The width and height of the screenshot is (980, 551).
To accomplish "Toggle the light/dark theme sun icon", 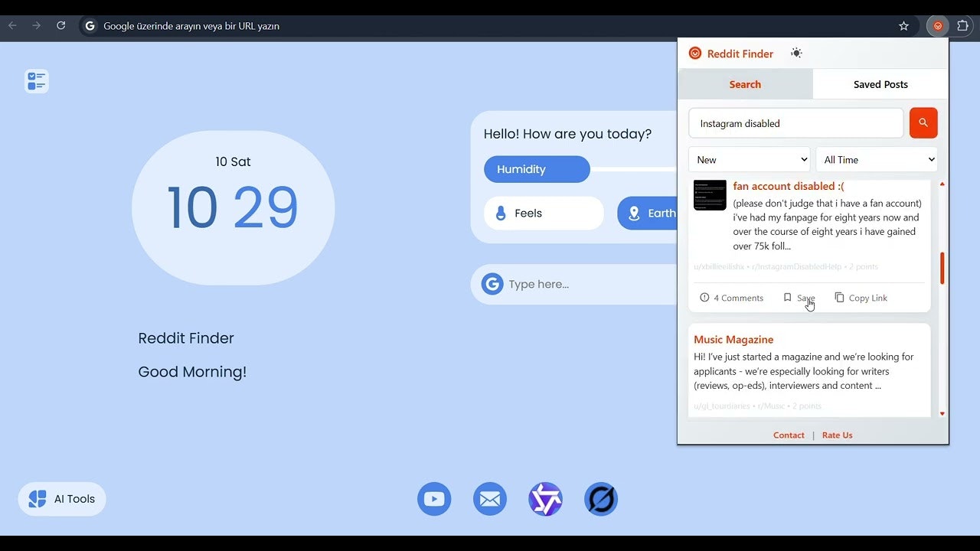I will point(796,53).
